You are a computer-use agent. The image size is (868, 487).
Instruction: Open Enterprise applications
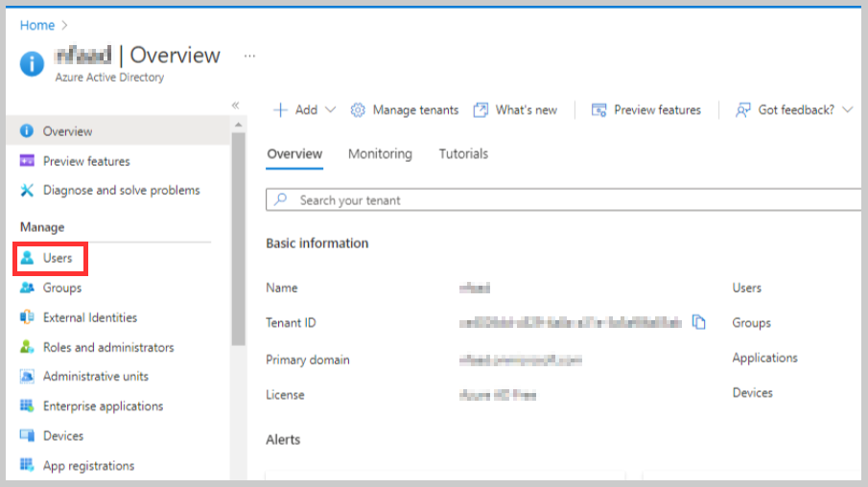point(103,406)
